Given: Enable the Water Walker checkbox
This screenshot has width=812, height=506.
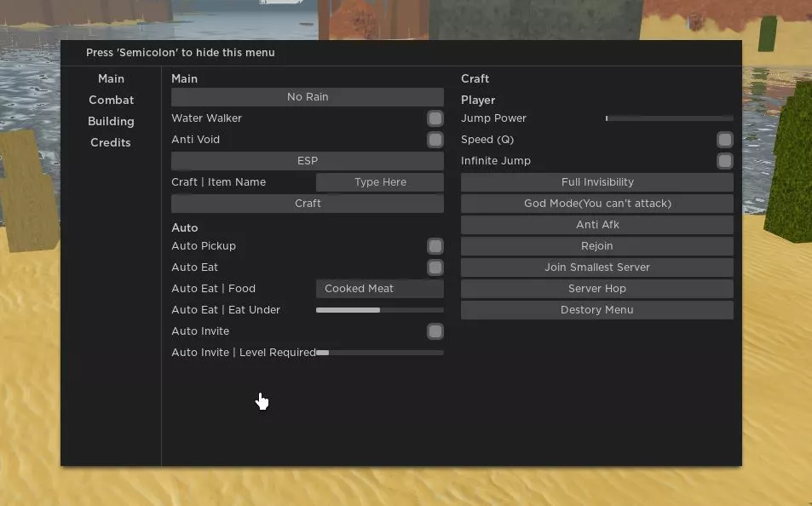Looking at the screenshot, I should pyautogui.click(x=435, y=118).
